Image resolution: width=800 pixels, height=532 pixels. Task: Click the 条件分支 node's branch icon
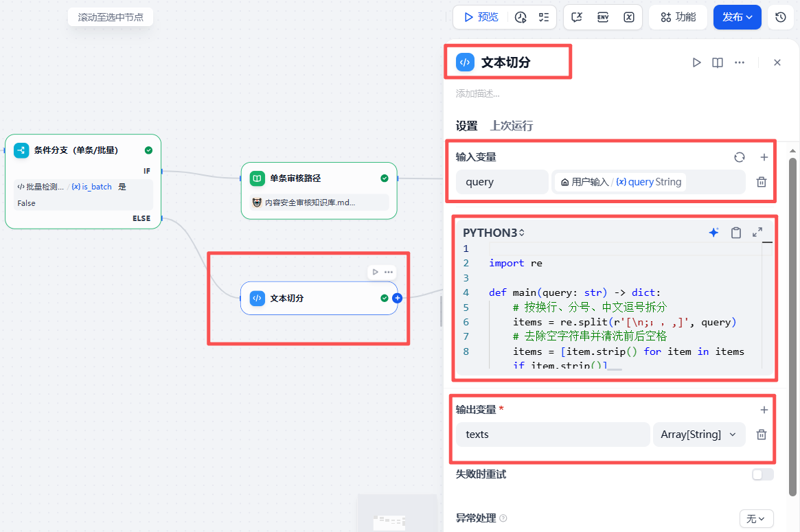pyautogui.click(x=21, y=150)
